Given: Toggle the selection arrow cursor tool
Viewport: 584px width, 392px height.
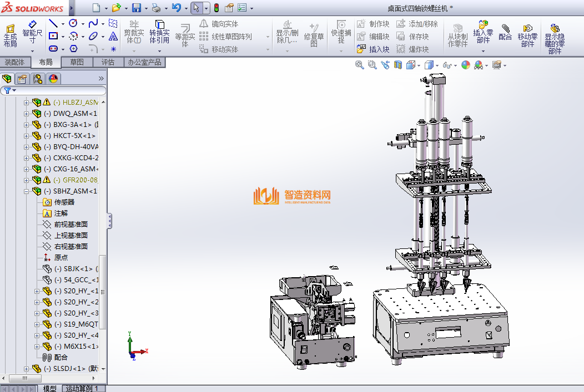Looking at the screenshot, I should [x=195, y=8].
